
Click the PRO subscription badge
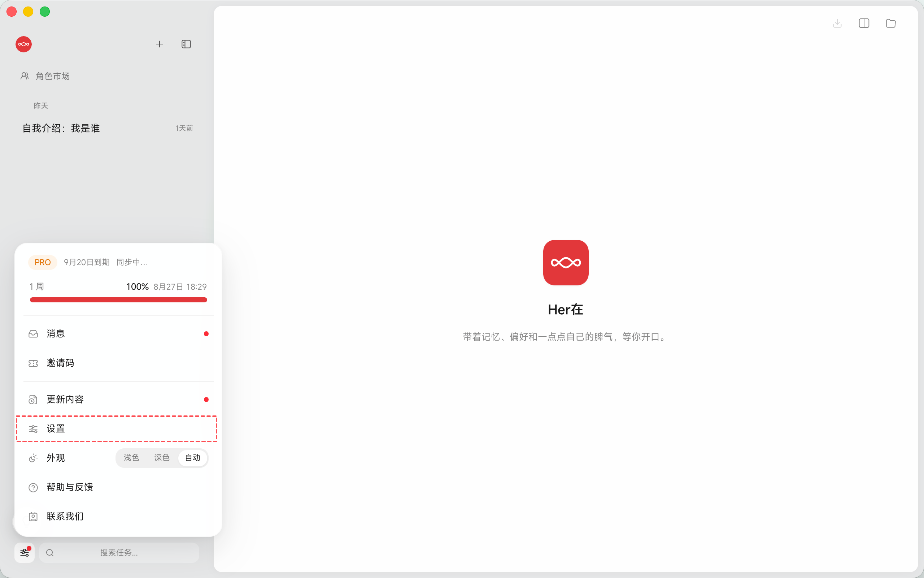click(43, 262)
